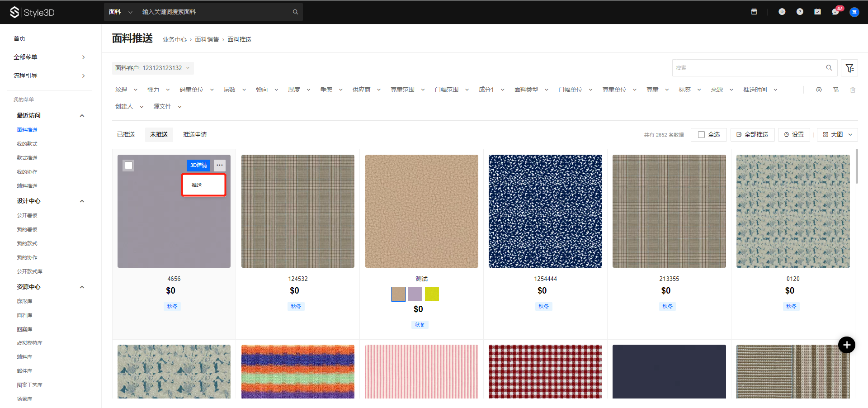Open the 面料 category dropdown in top bar

(x=120, y=12)
